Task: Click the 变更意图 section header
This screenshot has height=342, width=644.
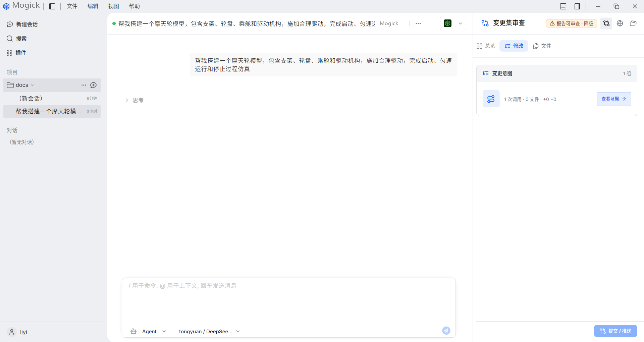Action: click(x=557, y=73)
